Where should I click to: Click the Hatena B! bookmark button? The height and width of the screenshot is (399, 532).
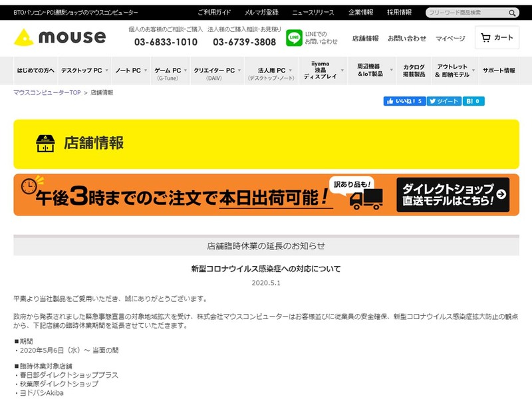(x=473, y=101)
